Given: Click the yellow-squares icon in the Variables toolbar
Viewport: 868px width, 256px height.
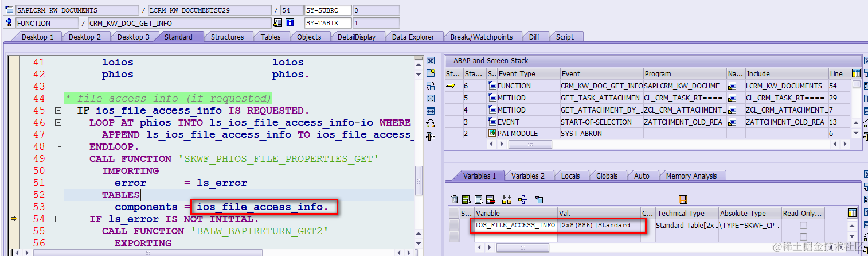Looking at the screenshot, I should tap(506, 200).
